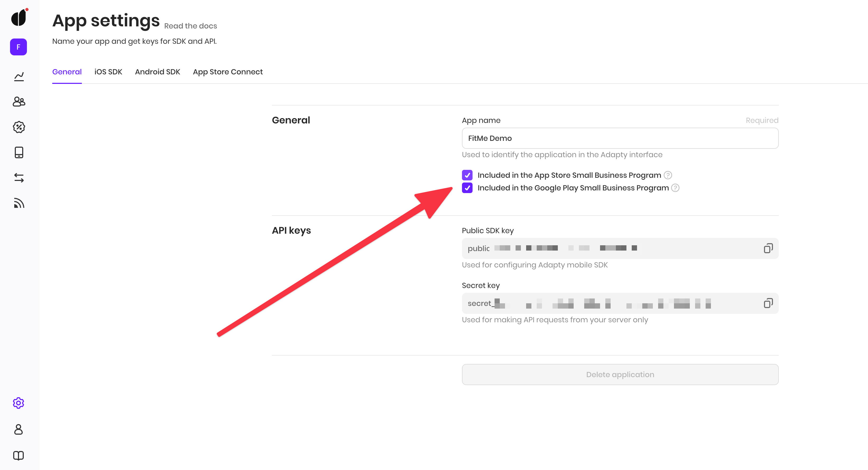Switch to iOS SDK tab

(x=108, y=72)
